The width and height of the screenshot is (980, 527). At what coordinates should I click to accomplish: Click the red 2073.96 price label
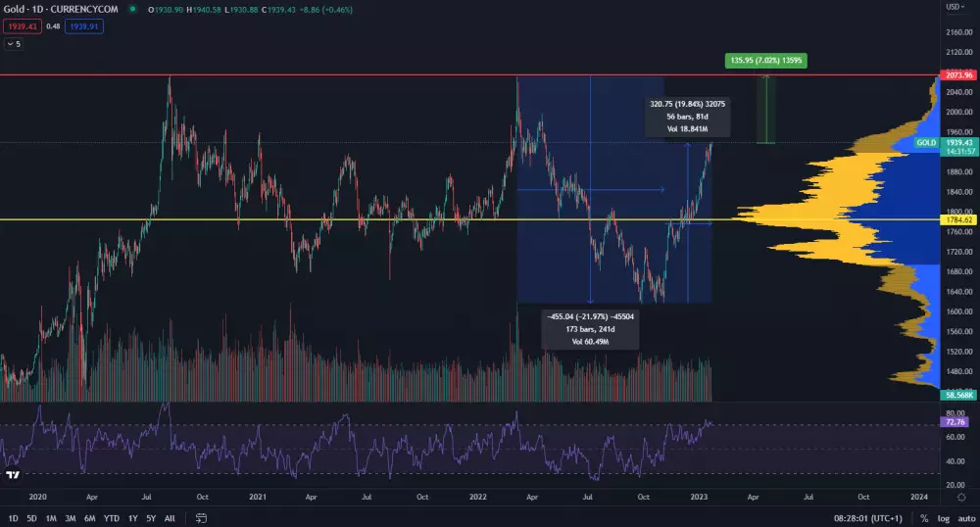click(955, 75)
